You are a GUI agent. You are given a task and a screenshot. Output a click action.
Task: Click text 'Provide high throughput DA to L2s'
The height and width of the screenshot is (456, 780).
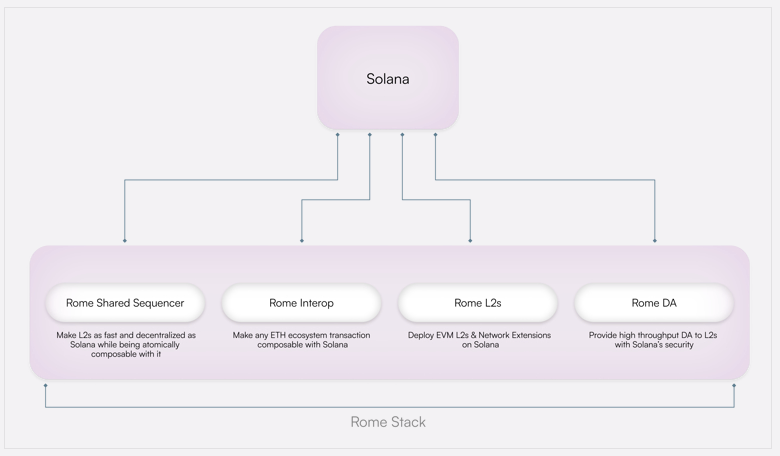(653, 335)
